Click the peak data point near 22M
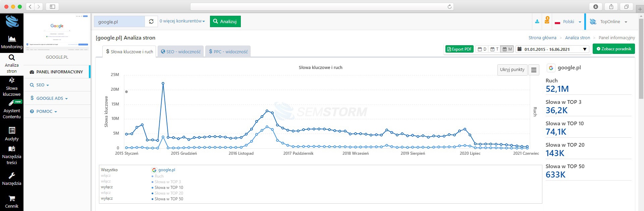Screen dimensions: 644x211 (x=163, y=83)
